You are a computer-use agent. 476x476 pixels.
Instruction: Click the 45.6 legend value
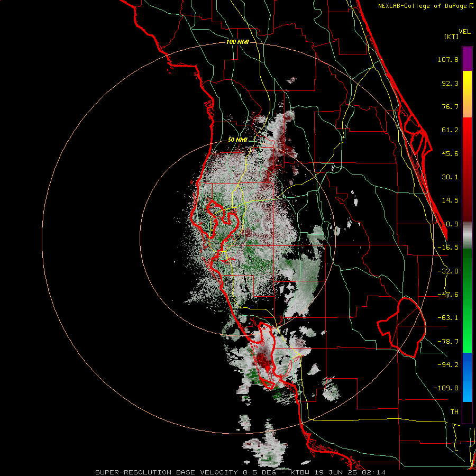pyautogui.click(x=450, y=153)
